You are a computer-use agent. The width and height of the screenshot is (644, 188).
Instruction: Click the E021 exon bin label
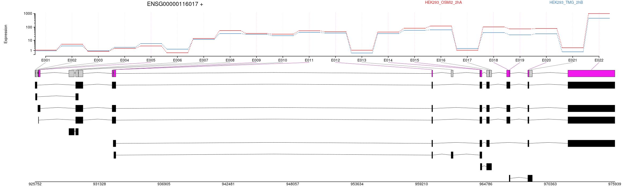click(x=573, y=60)
